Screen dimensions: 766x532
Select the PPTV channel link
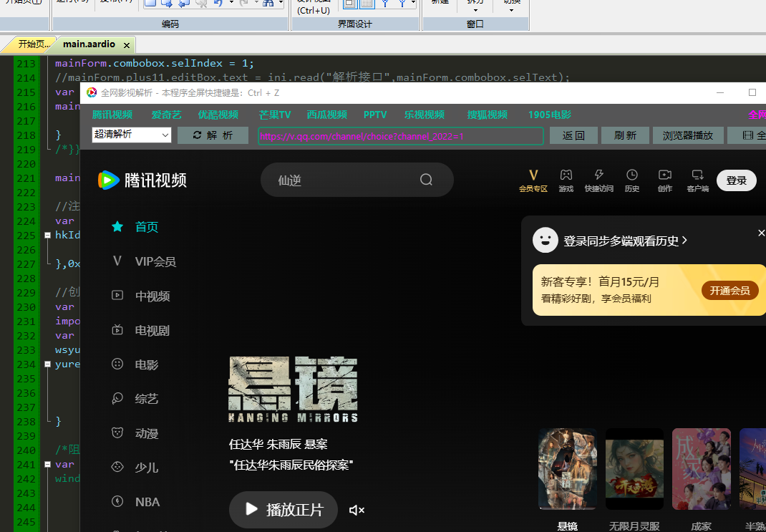375,115
